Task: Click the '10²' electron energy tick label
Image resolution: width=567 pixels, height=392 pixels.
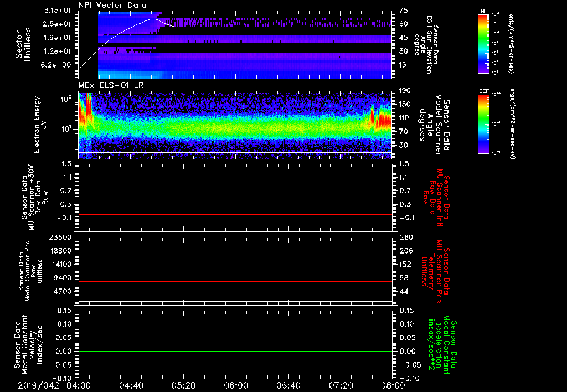Action: [66, 99]
